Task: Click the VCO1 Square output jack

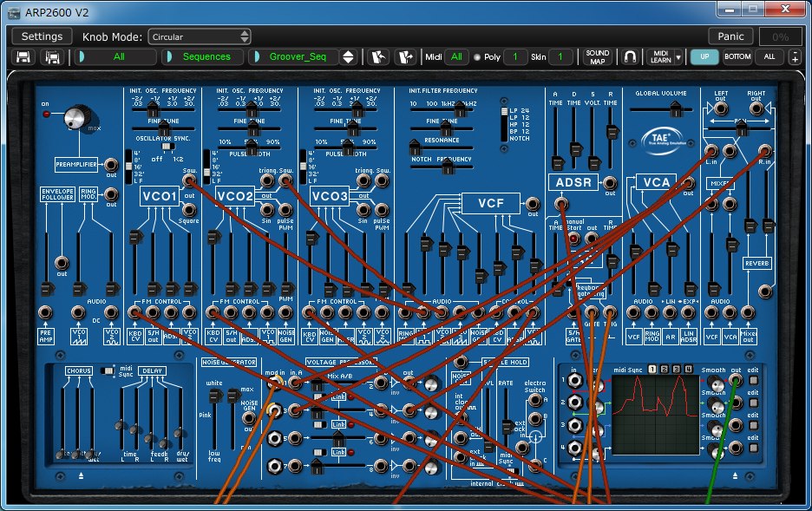Action: click(189, 209)
